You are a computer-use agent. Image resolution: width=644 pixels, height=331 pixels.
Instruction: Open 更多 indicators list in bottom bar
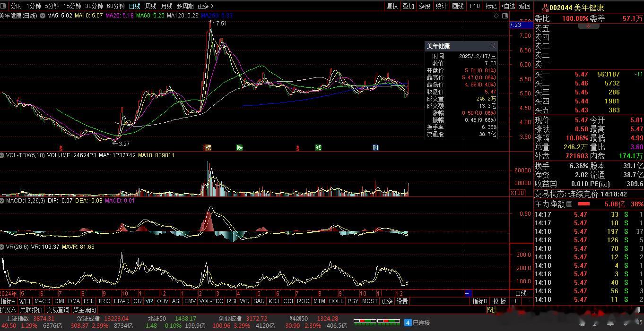point(387,301)
